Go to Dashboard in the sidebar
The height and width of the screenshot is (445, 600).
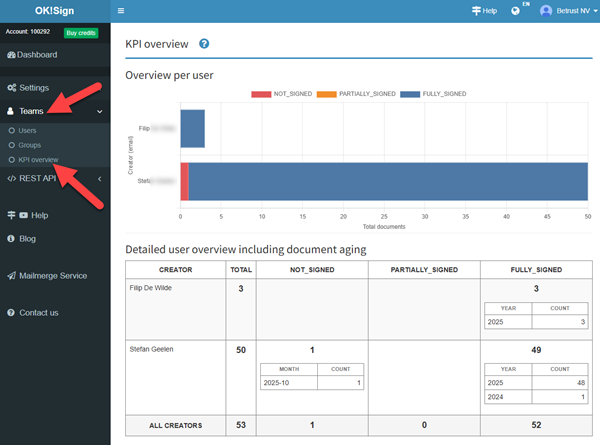click(x=37, y=54)
